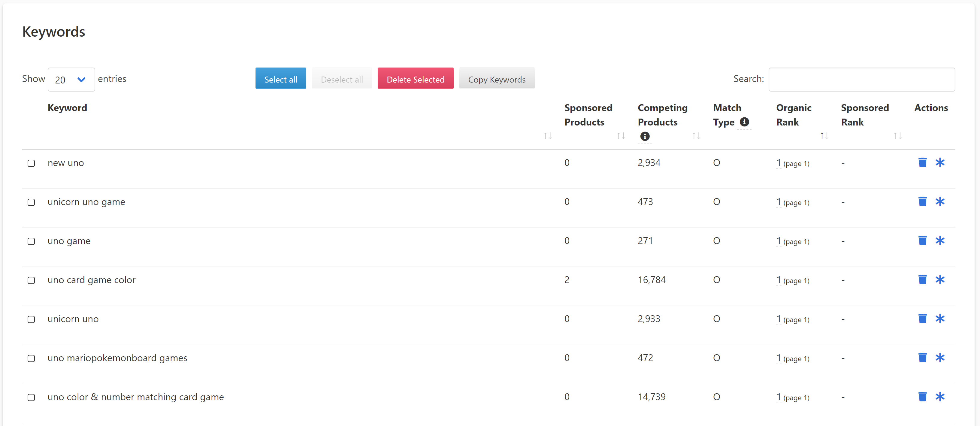Delete the 'new uno' keyword with its trash icon
The height and width of the screenshot is (426, 980).
(x=922, y=163)
